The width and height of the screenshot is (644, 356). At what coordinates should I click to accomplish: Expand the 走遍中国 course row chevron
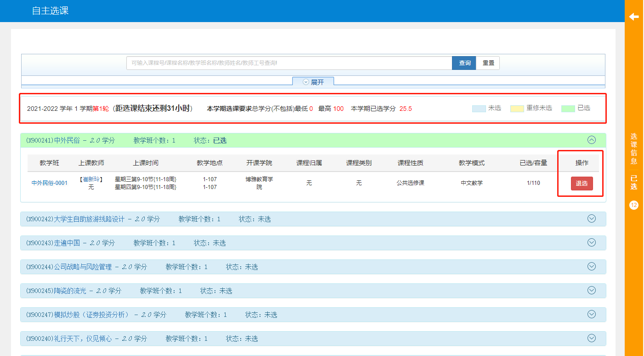click(592, 243)
